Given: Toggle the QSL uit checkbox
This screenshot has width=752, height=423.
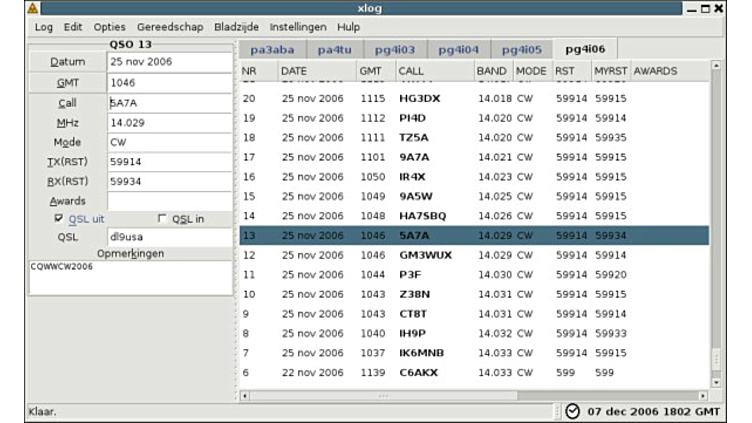Looking at the screenshot, I should coord(59,219).
